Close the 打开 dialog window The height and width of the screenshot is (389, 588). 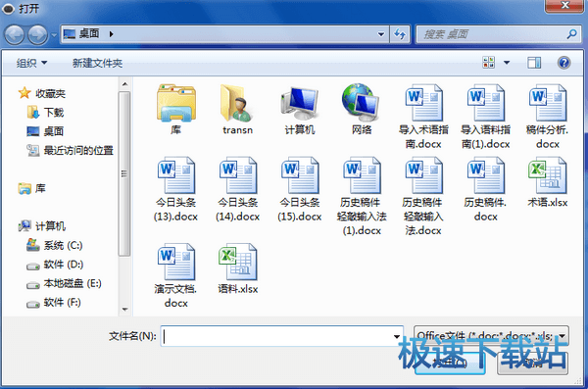pos(564,5)
